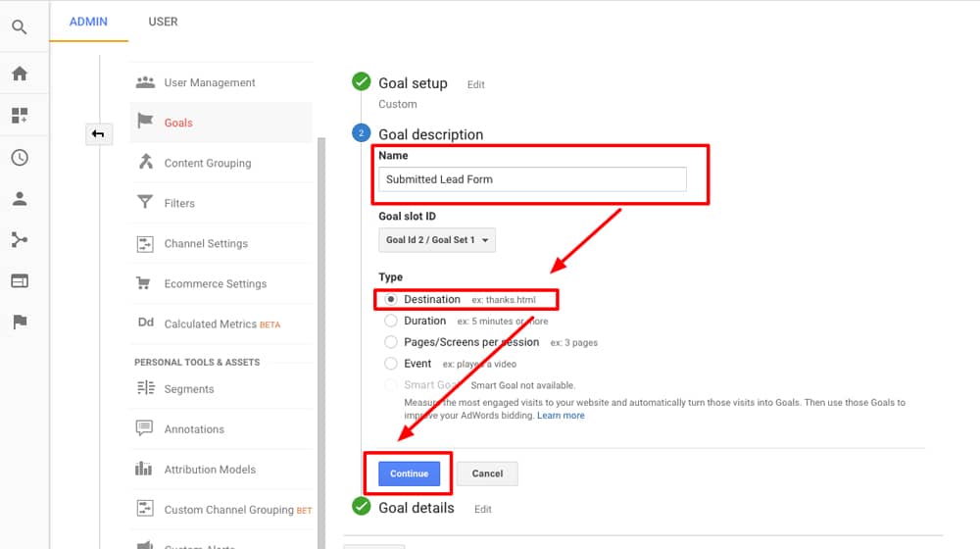Click the Channel Settings icon

tap(145, 243)
